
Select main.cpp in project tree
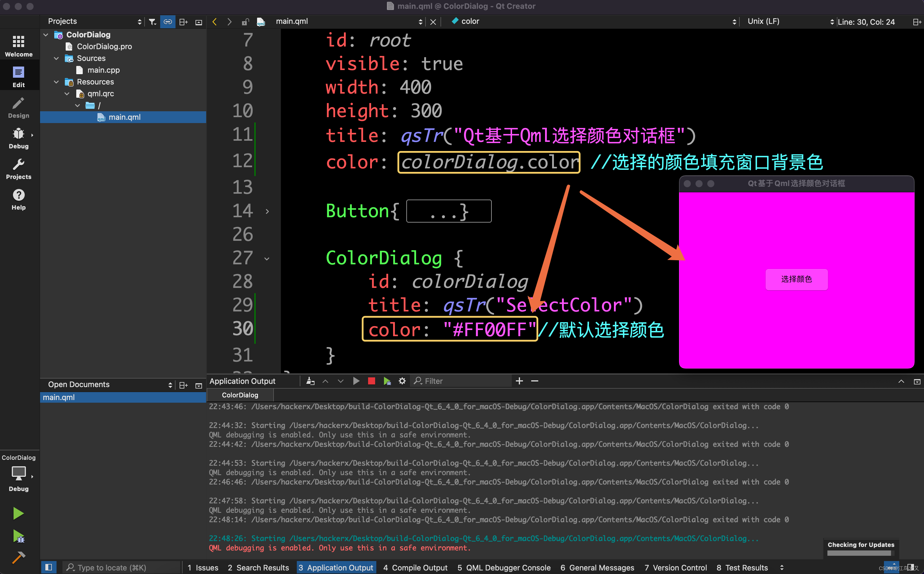(103, 70)
